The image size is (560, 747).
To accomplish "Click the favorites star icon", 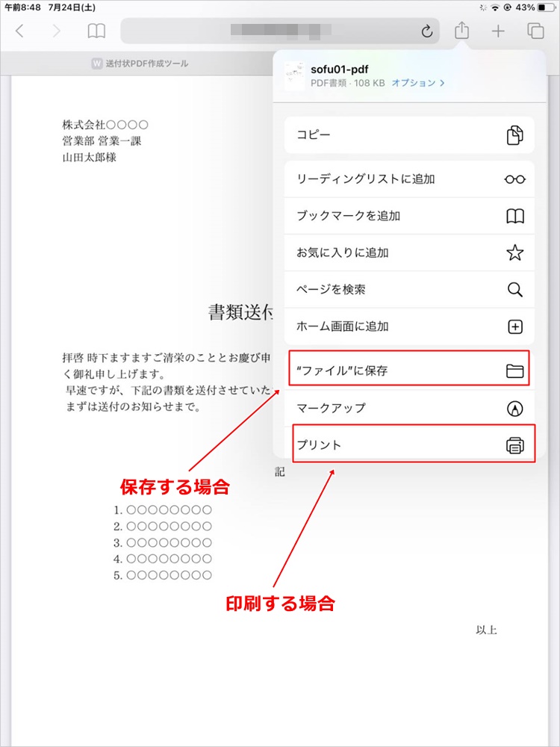I will coord(514,252).
